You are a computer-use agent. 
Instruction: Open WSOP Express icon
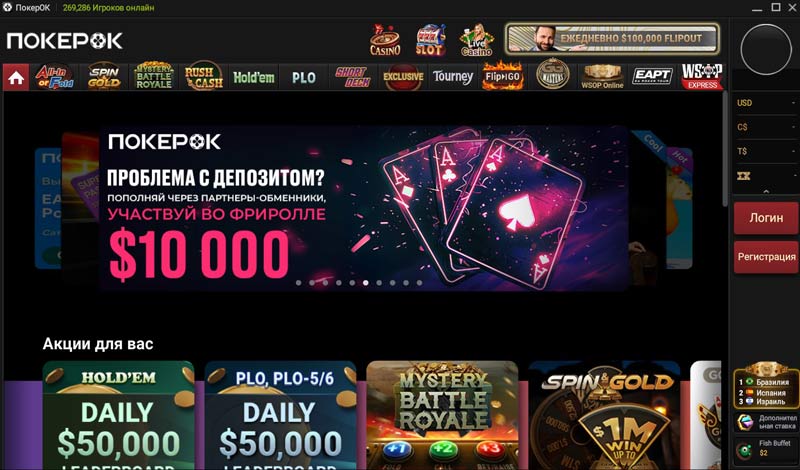702,77
